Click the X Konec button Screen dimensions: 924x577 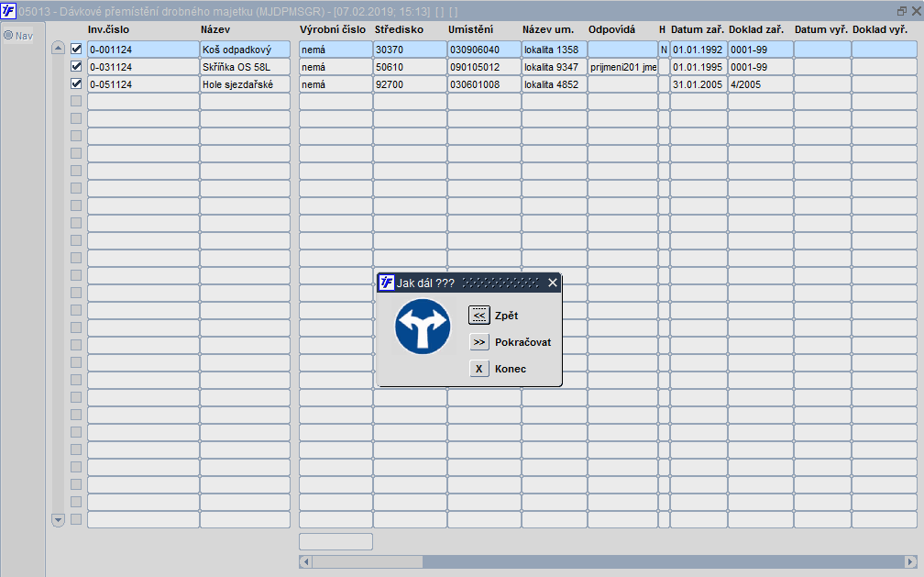click(479, 369)
